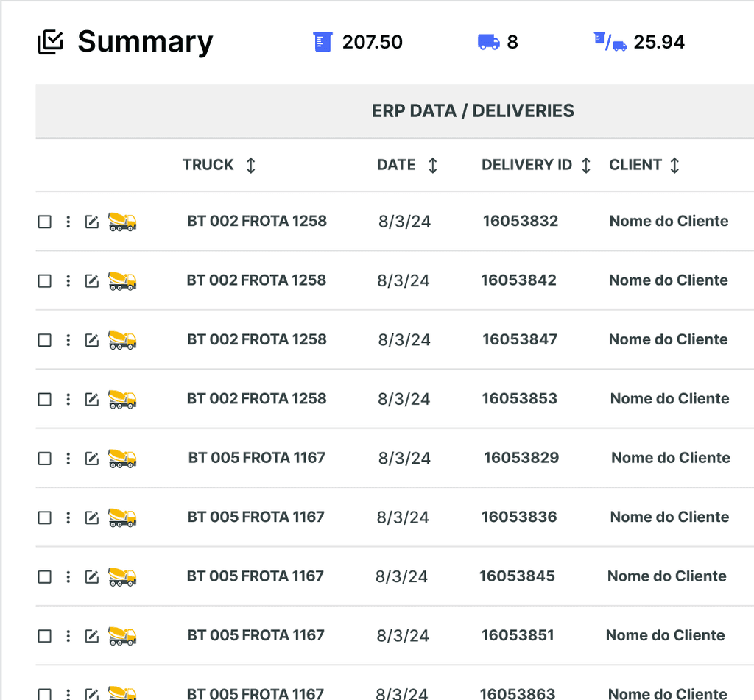Sort the table by the TRUCK column
754x700 pixels.
(250, 165)
